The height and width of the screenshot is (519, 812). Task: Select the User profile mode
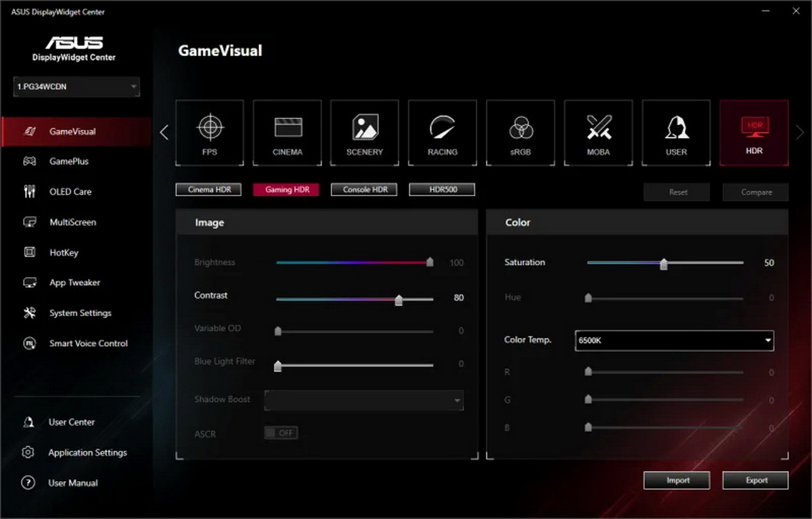point(676,133)
